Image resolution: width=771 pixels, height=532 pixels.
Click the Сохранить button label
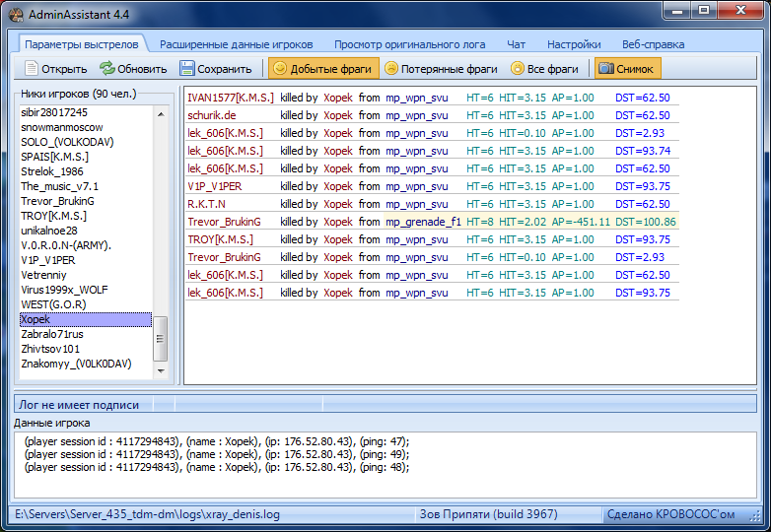pos(224,69)
